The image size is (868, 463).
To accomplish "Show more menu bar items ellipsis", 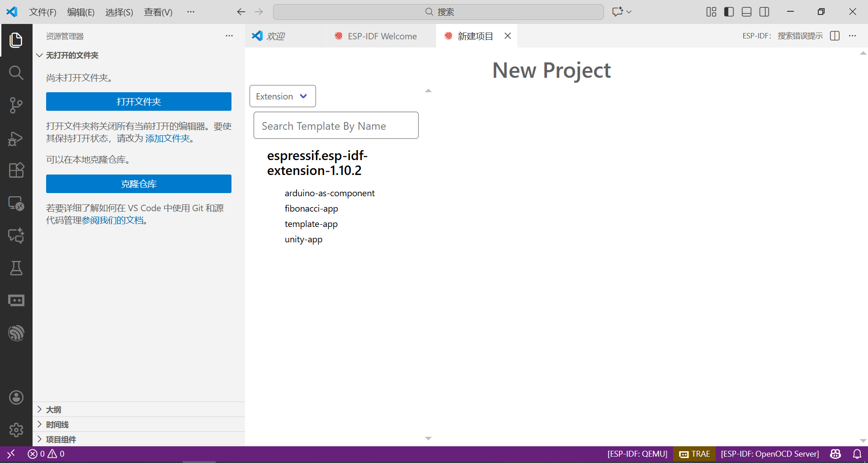I will coord(191,12).
